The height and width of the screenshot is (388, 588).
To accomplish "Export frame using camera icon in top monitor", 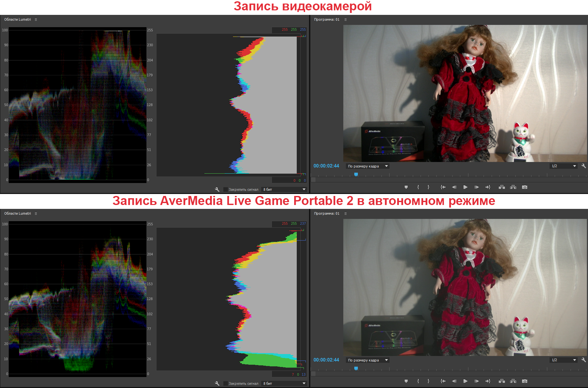I will click(525, 187).
